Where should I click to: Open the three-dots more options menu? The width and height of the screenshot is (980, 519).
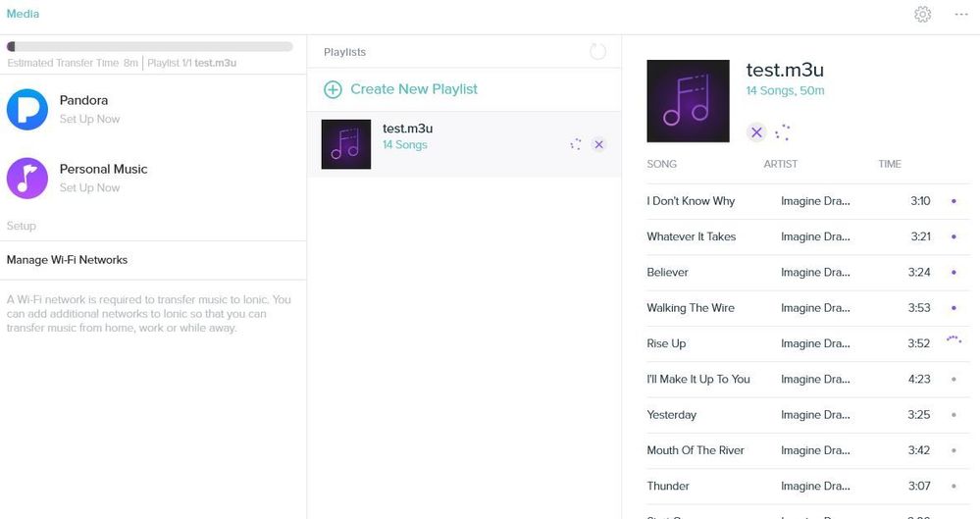coord(961,15)
